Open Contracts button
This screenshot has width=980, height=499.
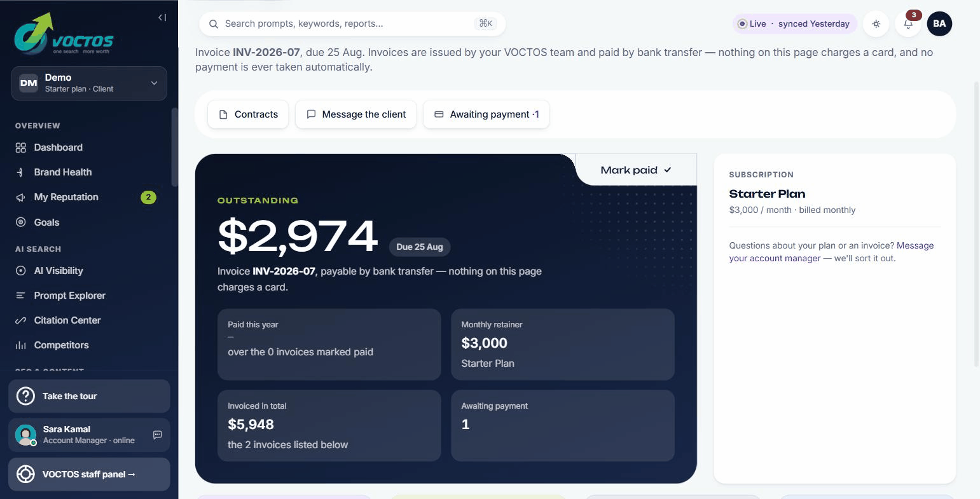coord(248,114)
